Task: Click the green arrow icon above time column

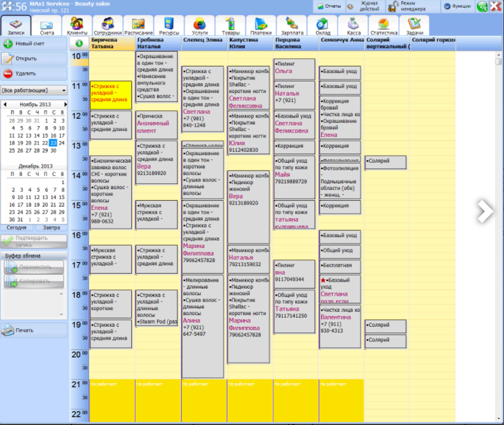Action: click(79, 43)
